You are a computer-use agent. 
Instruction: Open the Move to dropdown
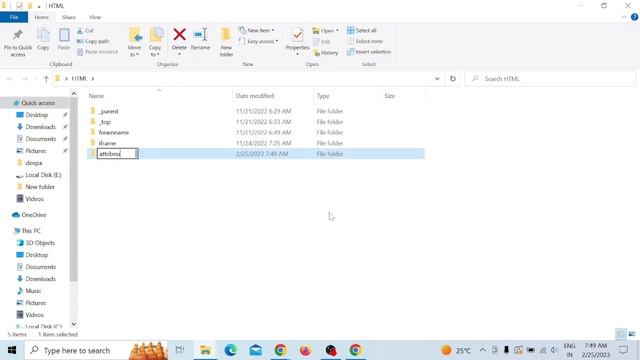135,42
